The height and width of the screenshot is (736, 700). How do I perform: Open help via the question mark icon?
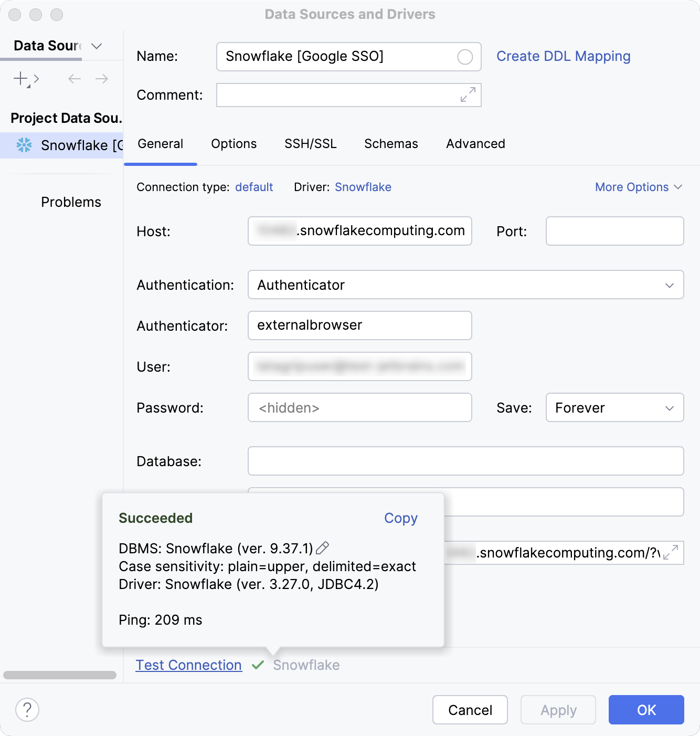click(27, 710)
